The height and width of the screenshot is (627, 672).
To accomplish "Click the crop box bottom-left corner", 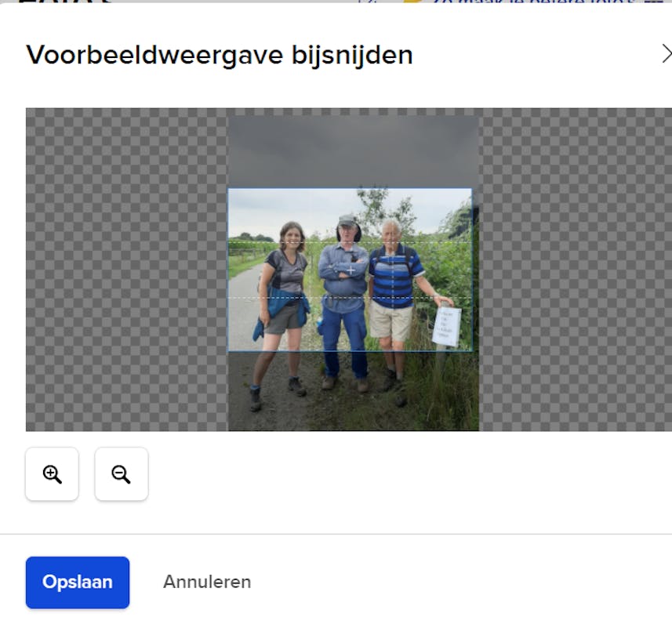I will click(228, 351).
